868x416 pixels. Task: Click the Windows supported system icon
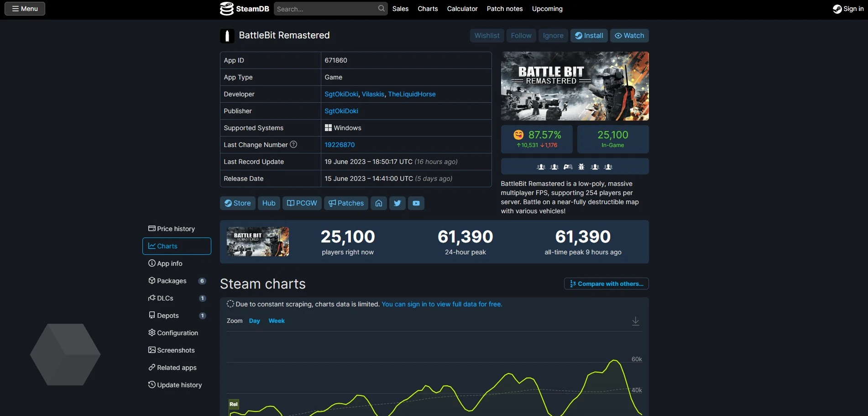(x=328, y=128)
